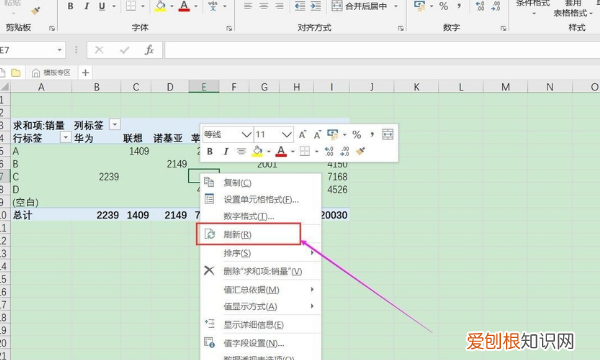Apply comma style from the ribbon
600x360 pixels.
pyautogui.click(x=459, y=6)
